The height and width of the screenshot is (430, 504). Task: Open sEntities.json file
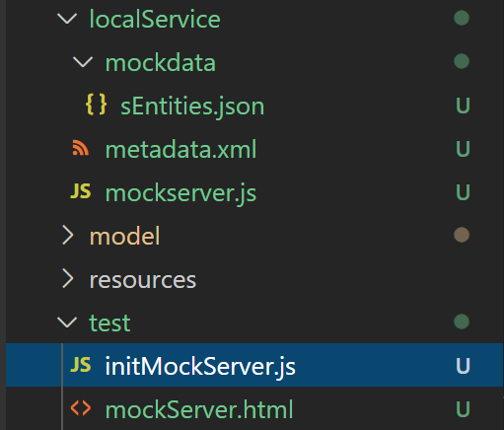point(192,107)
